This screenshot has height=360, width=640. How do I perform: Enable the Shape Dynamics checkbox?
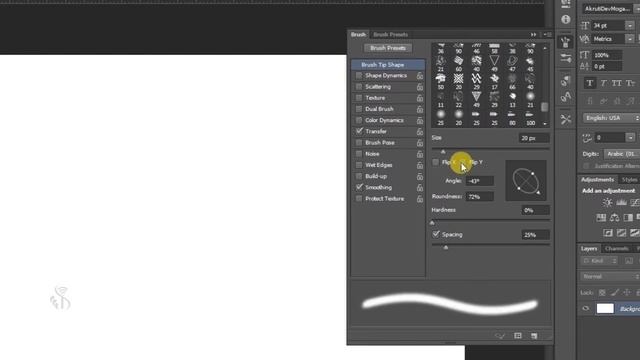(x=359, y=76)
